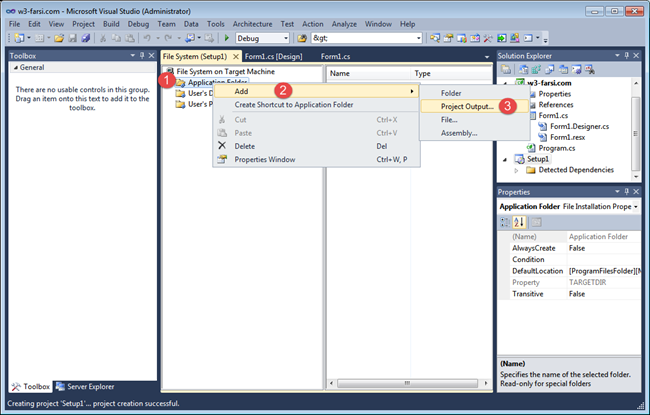Switch properties to Alphabetical view

tap(519, 223)
